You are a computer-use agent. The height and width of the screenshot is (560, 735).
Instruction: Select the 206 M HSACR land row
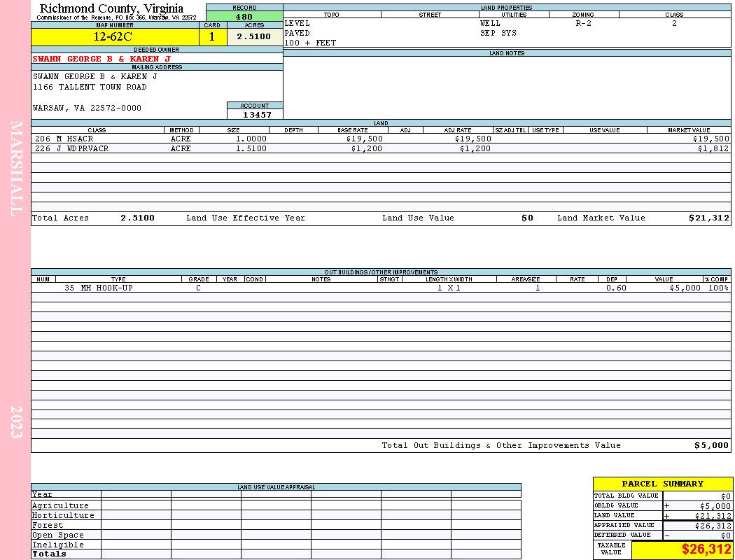coord(381,139)
